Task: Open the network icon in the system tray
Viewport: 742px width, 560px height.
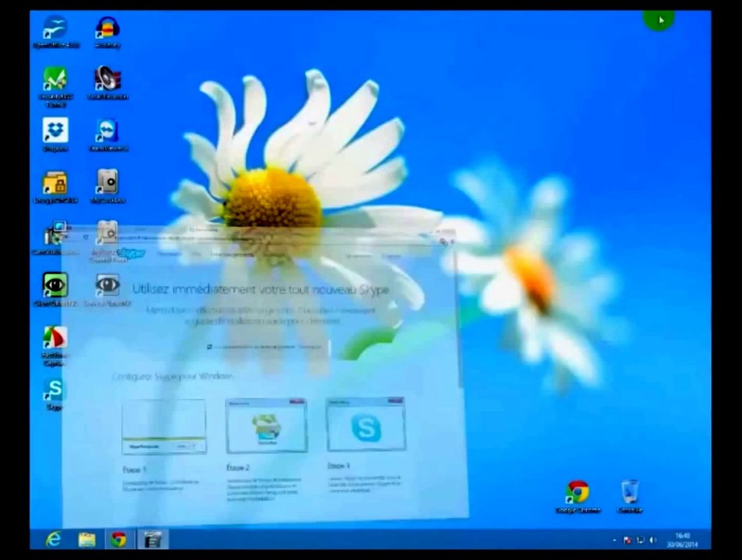Action: [x=640, y=540]
